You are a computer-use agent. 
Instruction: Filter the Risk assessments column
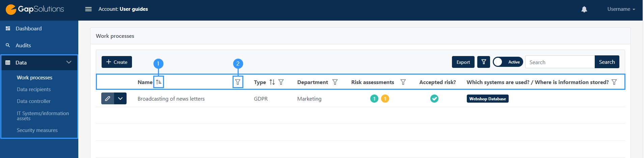click(x=403, y=82)
